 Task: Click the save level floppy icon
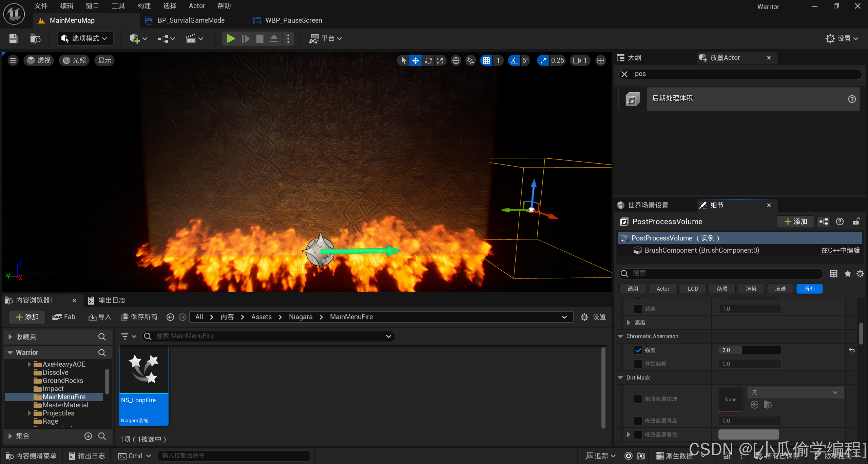tap(13, 39)
